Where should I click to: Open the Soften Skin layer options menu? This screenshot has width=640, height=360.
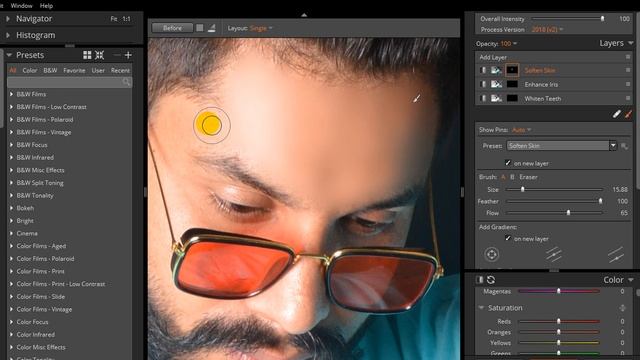pyautogui.click(x=628, y=70)
